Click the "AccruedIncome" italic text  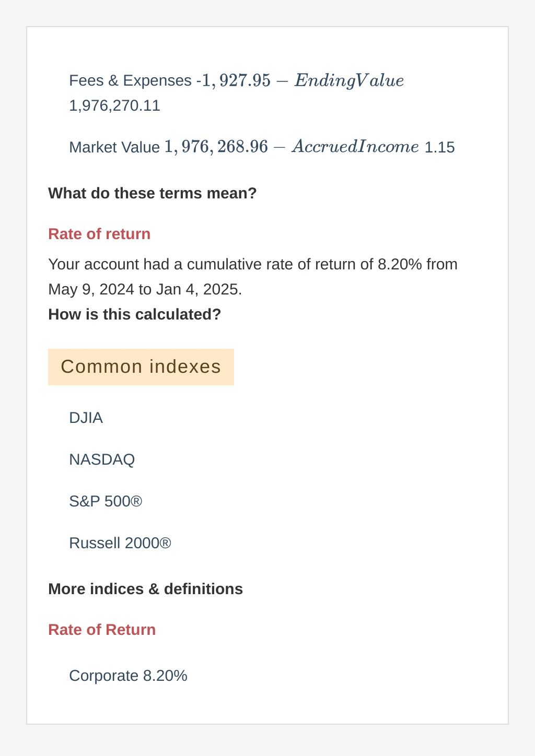(355, 147)
